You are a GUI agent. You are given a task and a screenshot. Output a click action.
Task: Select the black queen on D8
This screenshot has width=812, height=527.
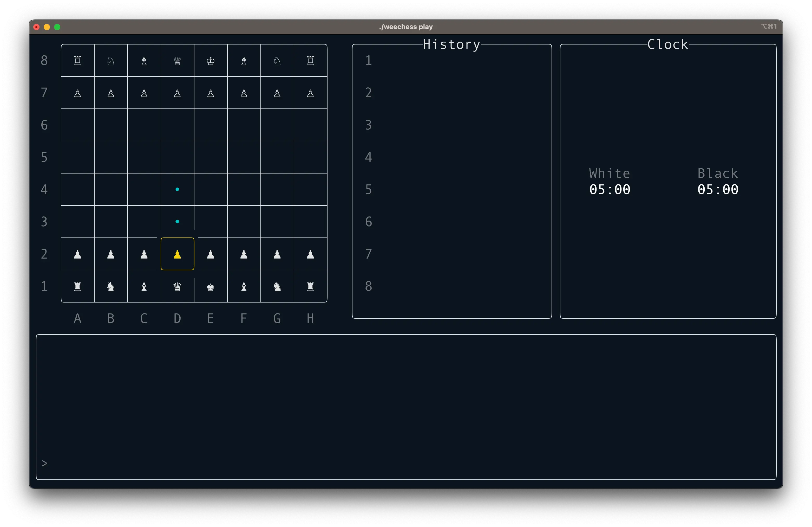coord(177,61)
